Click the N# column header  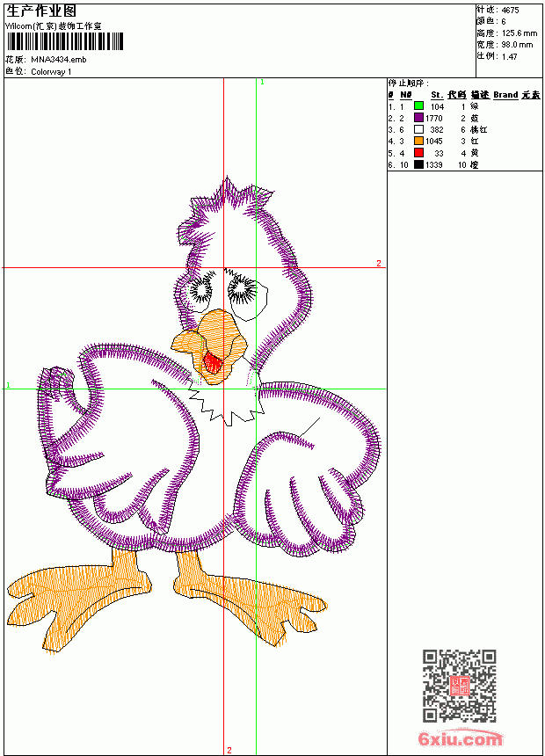click(406, 95)
